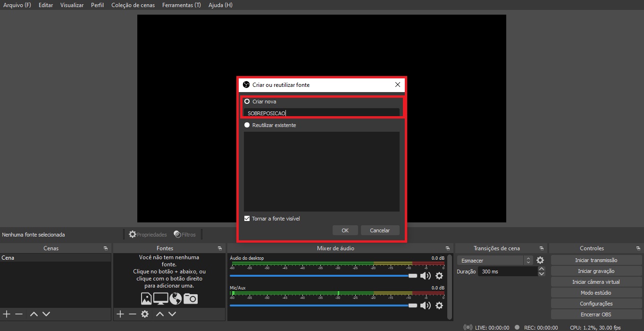644x331 pixels.
Task: Add a new scene with plus button
Action: click(x=7, y=314)
